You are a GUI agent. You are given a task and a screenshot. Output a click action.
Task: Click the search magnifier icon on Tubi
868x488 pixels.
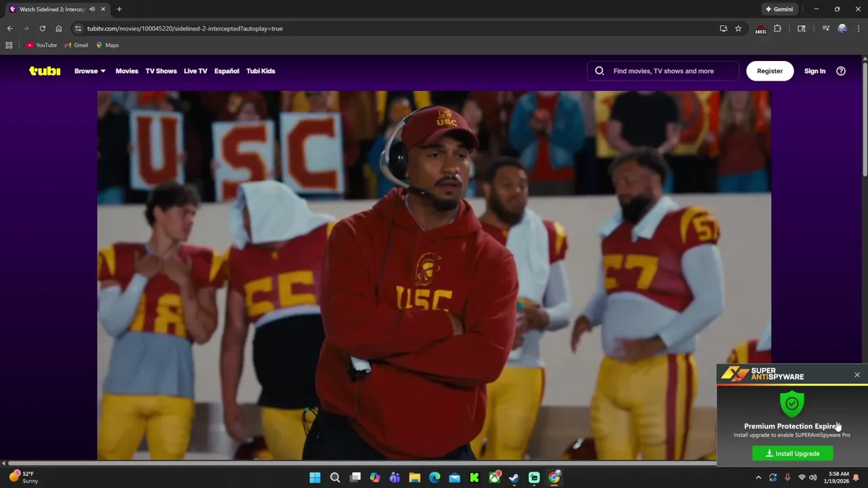pos(599,70)
